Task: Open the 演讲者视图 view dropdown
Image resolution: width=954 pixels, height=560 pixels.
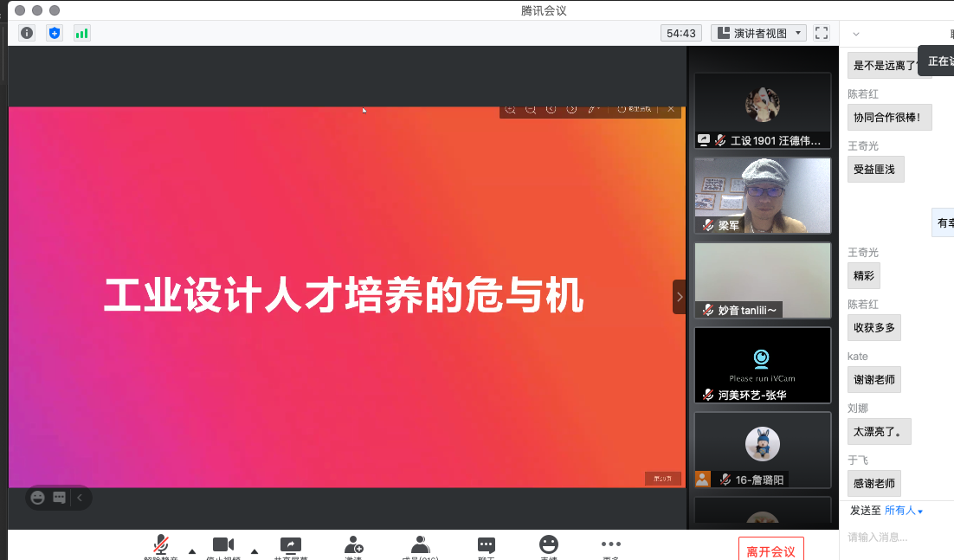Action: [758, 33]
